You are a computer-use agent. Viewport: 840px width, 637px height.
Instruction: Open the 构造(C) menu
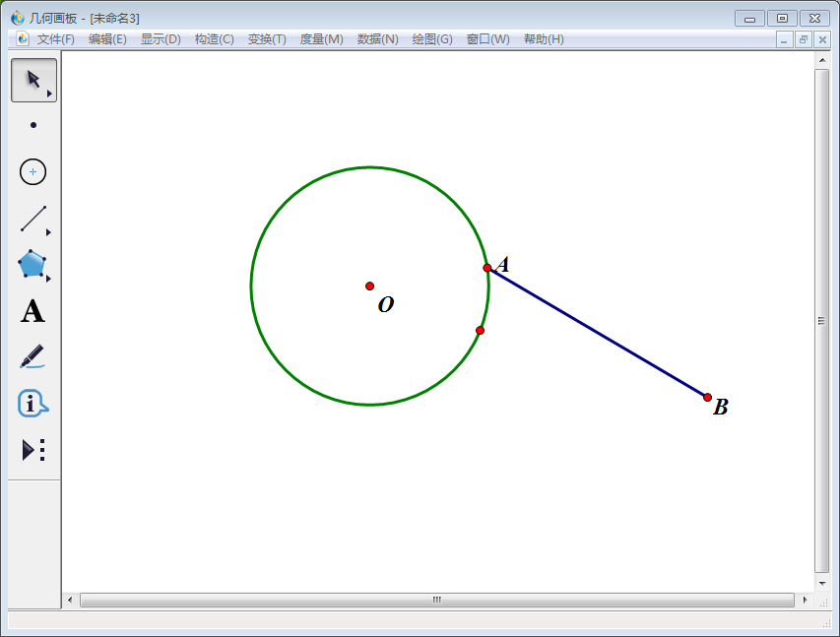(x=214, y=39)
